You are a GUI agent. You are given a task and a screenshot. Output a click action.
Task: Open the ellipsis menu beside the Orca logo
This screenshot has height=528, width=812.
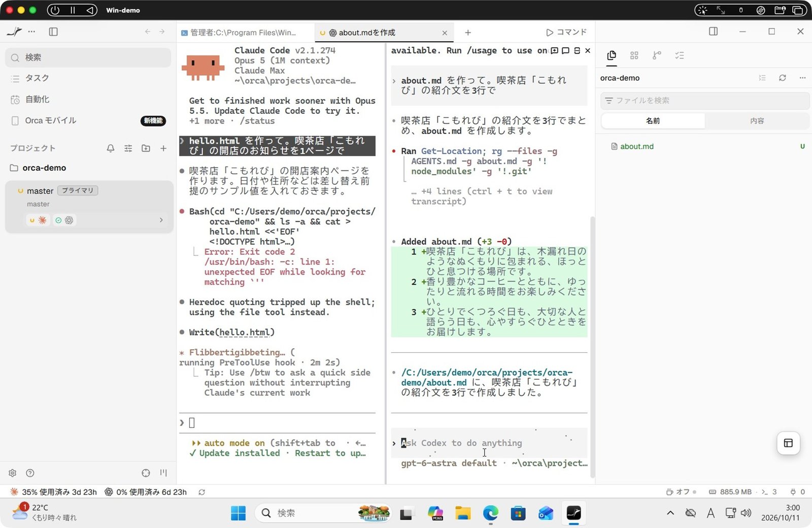click(32, 31)
